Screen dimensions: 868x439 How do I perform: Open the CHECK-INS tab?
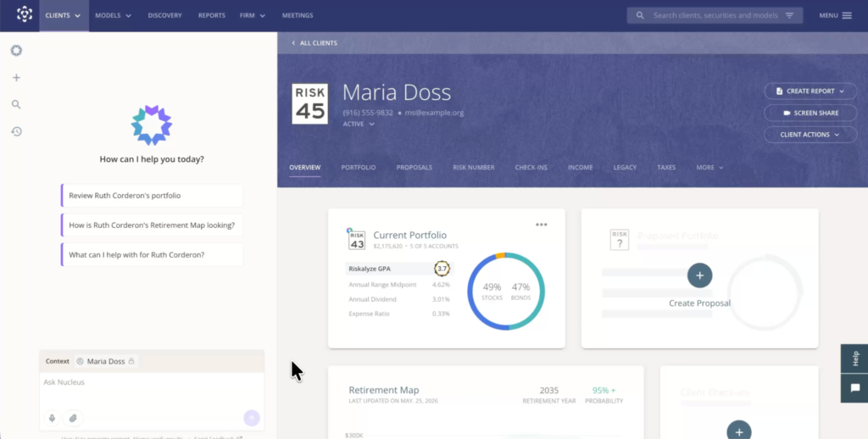(x=531, y=167)
